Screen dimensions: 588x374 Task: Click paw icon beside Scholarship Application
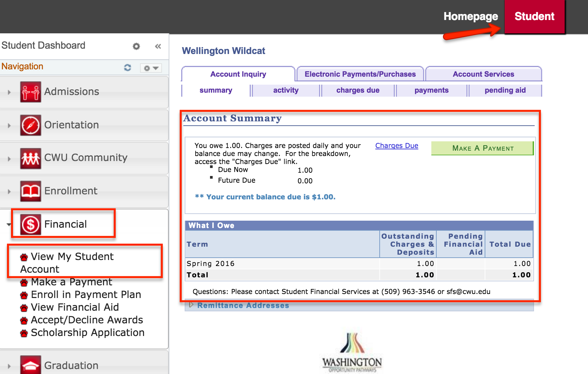point(24,333)
